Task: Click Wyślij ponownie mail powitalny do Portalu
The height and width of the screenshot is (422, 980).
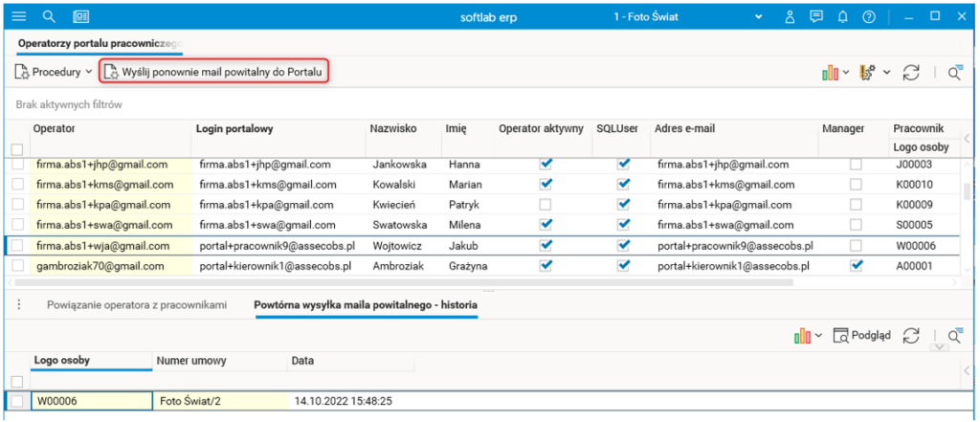Action: [x=214, y=72]
